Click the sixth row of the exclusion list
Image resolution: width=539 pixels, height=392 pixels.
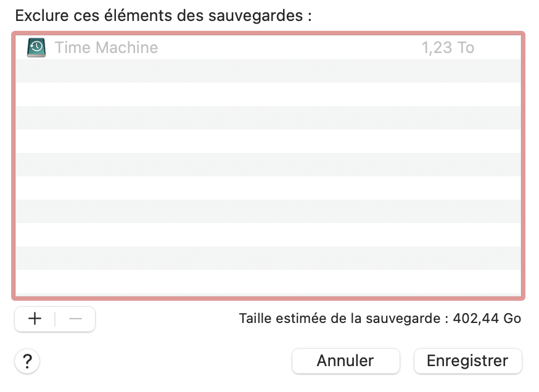tap(268, 165)
